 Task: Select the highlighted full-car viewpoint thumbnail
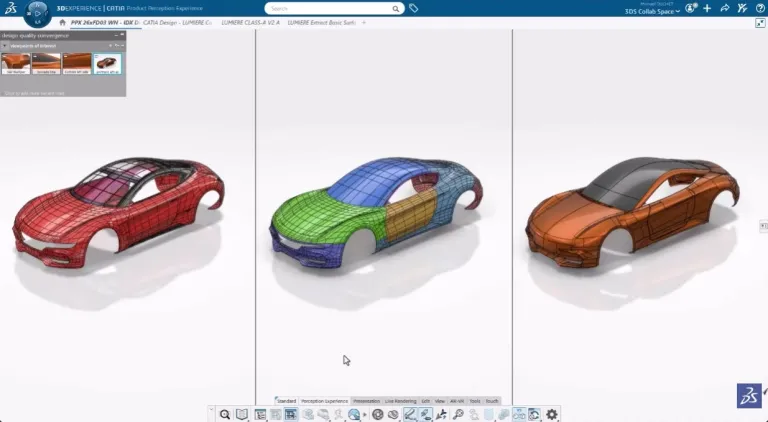tap(107, 64)
